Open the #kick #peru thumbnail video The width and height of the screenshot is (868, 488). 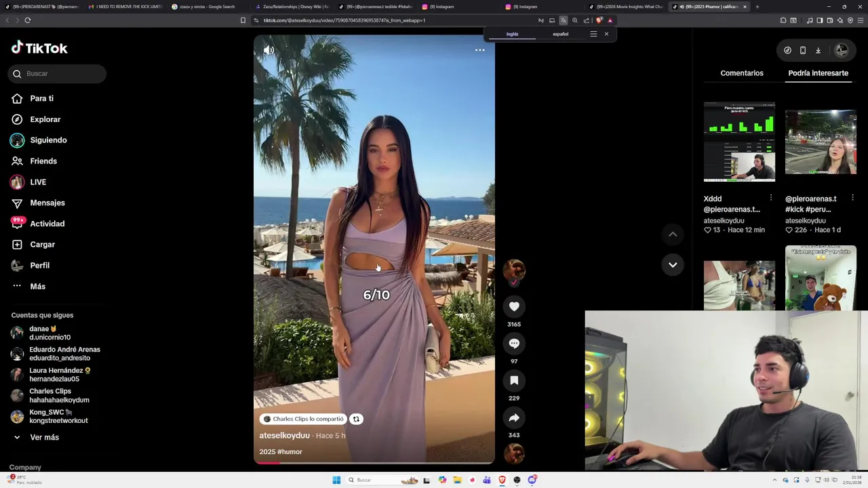(x=821, y=142)
